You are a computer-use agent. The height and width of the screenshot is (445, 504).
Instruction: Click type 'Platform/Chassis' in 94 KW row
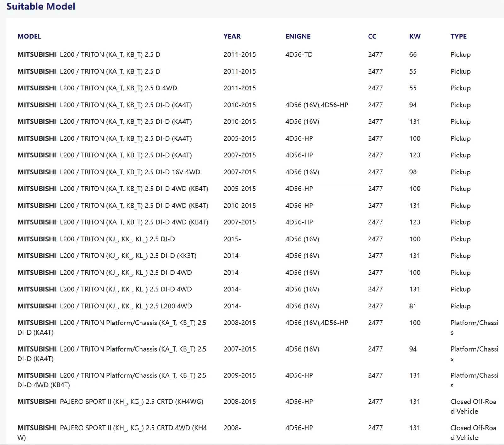click(474, 354)
